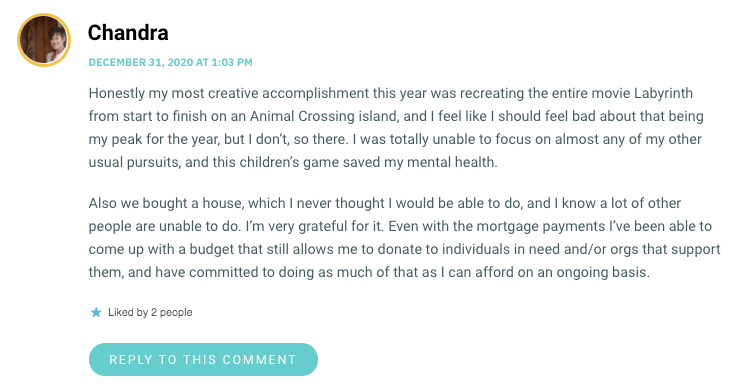Click the "1:03 PM" time portion
Viewport: 742px width, 386px height.
pyautogui.click(x=232, y=62)
